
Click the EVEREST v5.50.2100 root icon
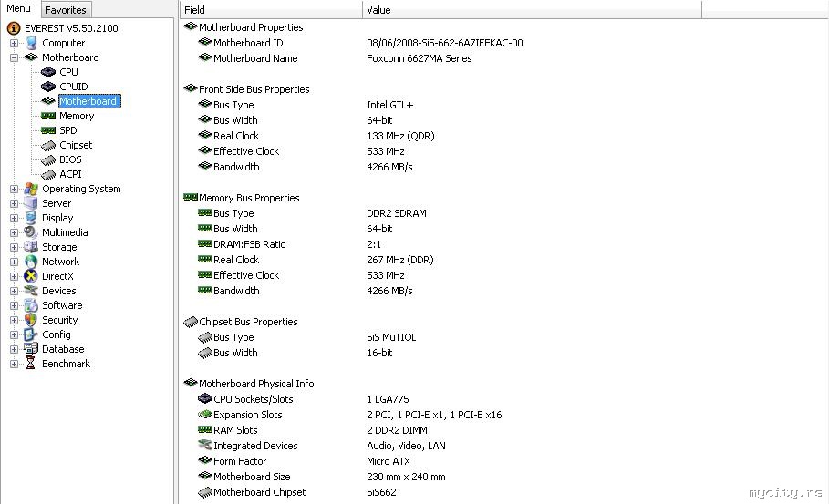(14, 28)
